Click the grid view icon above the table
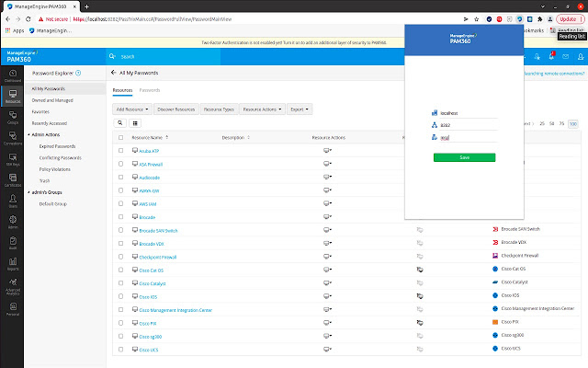588x368 pixels. coord(135,122)
